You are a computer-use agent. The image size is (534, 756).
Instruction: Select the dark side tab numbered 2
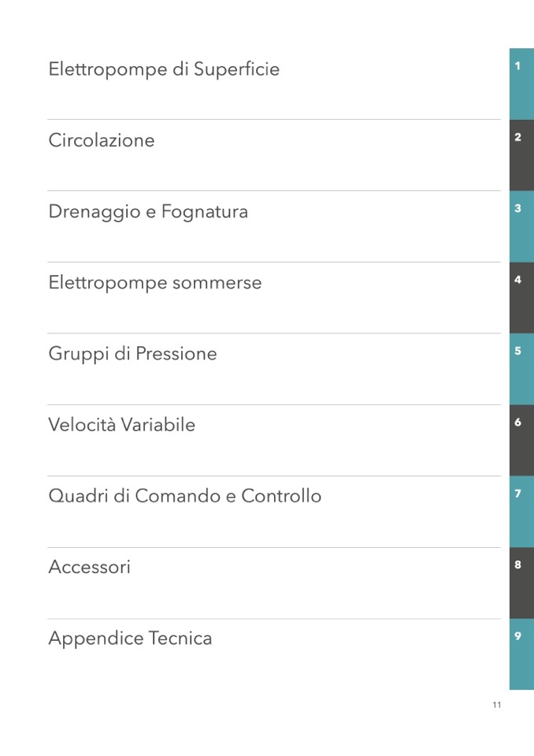(x=521, y=155)
